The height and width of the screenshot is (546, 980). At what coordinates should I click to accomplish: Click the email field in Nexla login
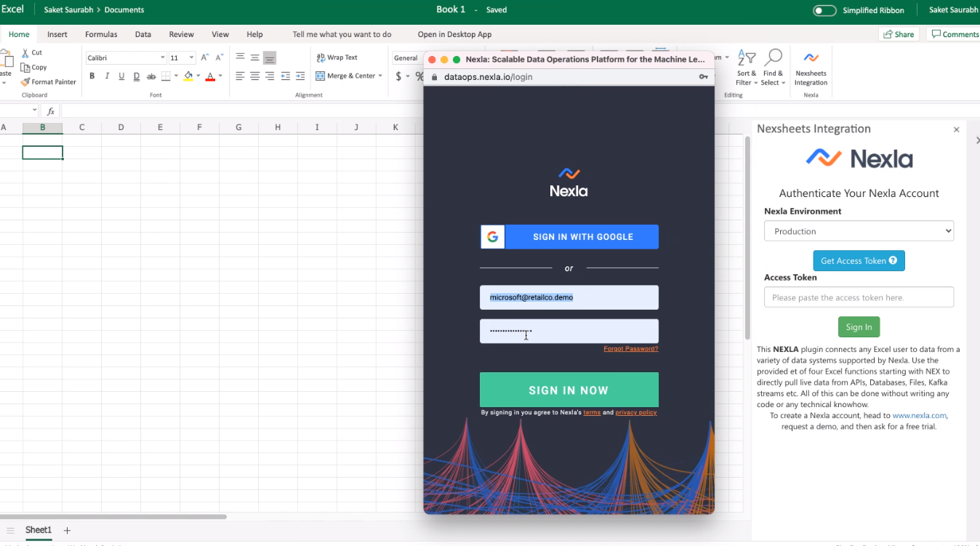(x=569, y=297)
